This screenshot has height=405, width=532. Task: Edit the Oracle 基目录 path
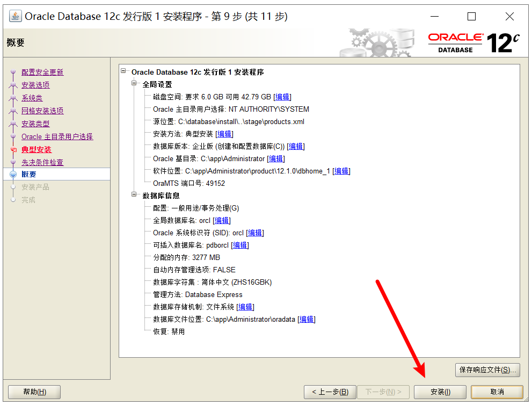[276, 158]
